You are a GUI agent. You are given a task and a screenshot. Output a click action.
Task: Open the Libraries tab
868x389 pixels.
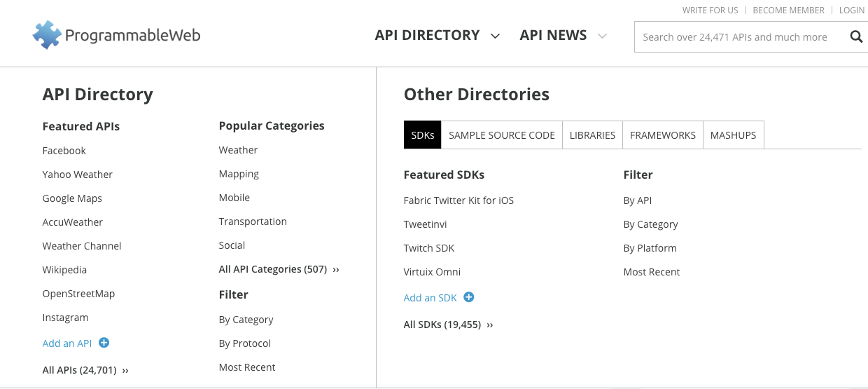[x=592, y=135]
